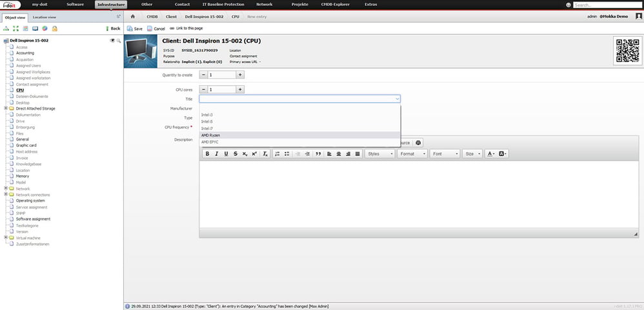
Task: Switch to the Object view tab
Action: 15,17
